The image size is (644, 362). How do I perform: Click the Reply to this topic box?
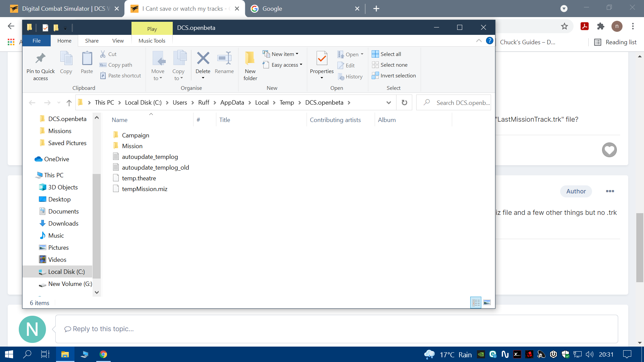coord(336,329)
